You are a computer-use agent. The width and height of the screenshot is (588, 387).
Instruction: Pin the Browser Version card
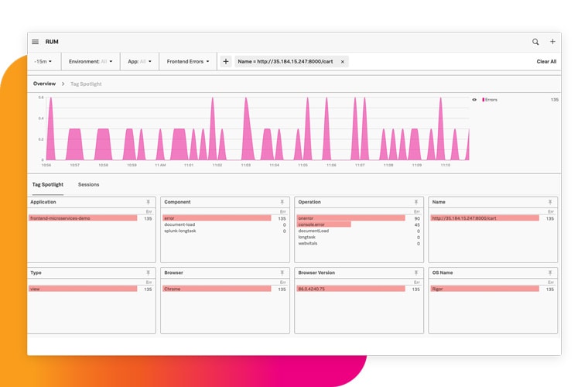416,273
